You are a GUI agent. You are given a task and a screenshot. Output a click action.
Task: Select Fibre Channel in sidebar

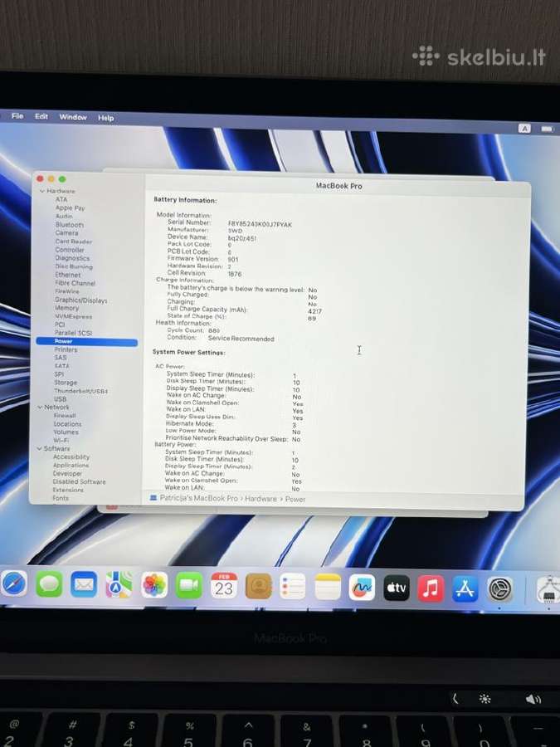pos(75,283)
